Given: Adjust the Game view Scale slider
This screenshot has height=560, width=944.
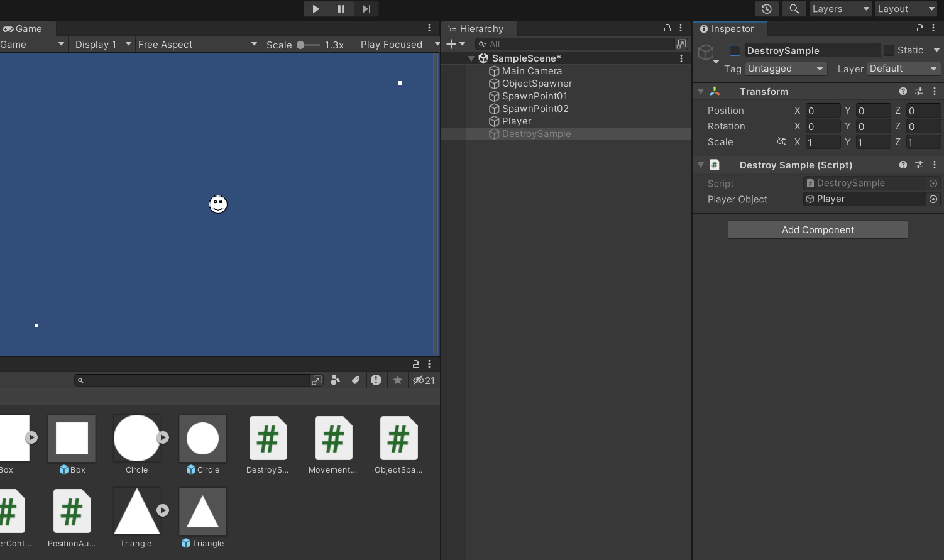Looking at the screenshot, I should point(307,44).
